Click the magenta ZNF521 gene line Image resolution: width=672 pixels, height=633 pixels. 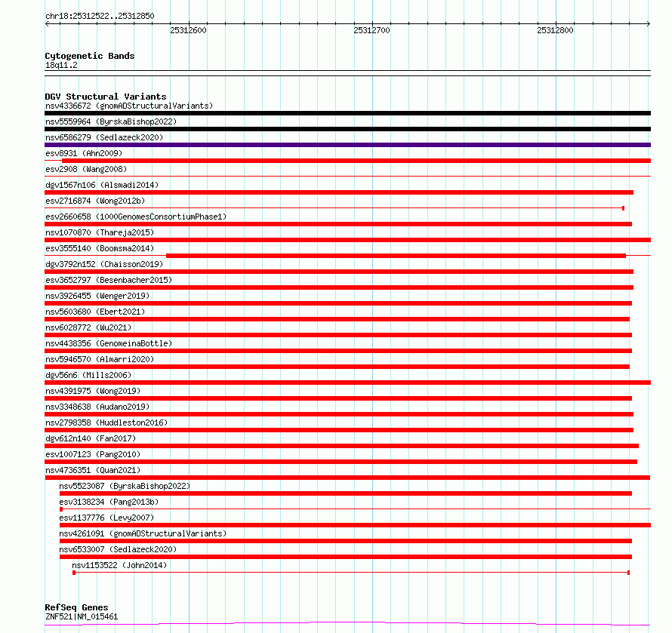pyautogui.click(x=347, y=623)
